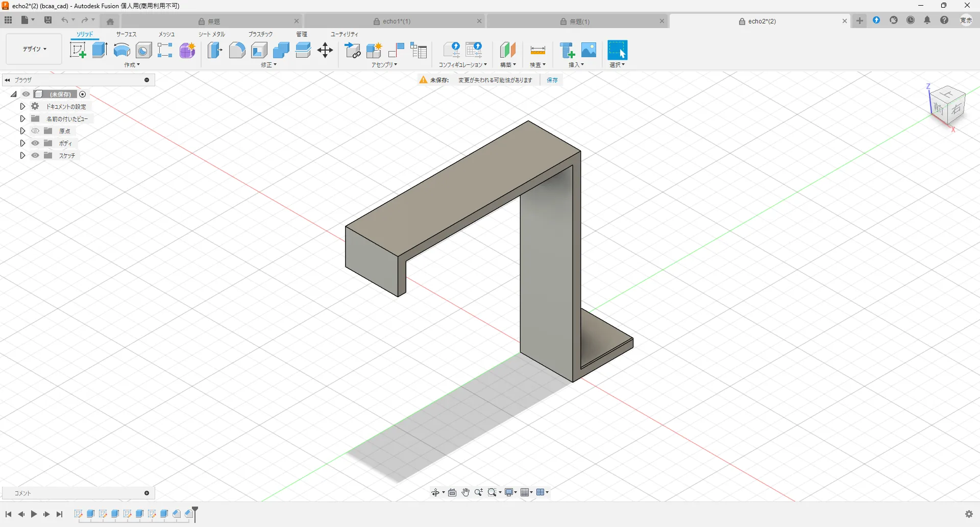Click the Press Pull tool icon
This screenshot has width=980, height=527.
215,50
